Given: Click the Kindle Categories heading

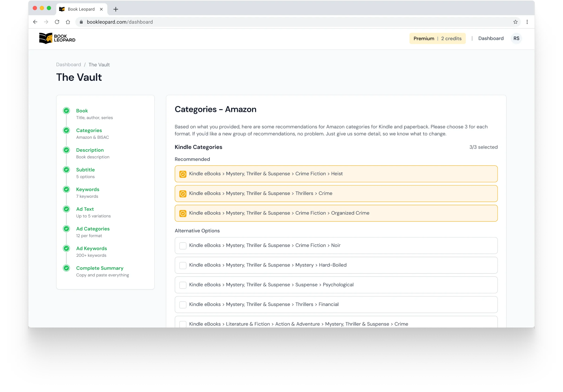Looking at the screenshot, I should click(198, 147).
